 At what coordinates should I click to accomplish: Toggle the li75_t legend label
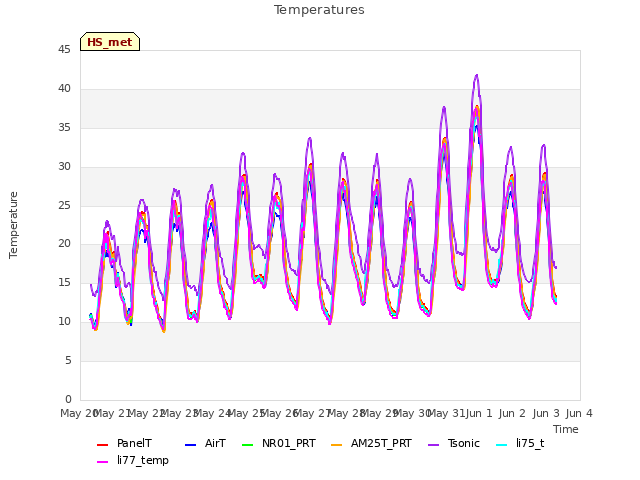tap(530, 444)
